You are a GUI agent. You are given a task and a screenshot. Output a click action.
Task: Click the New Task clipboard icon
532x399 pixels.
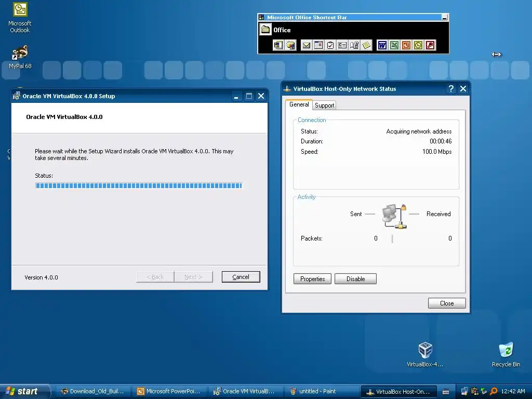coord(330,45)
